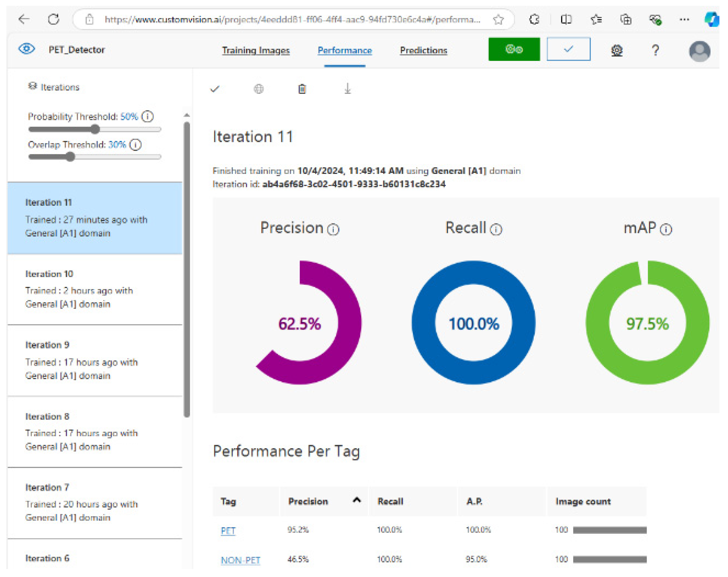The height and width of the screenshot is (577, 728).
Task: Delete iteration using the trash icon
Action: click(302, 89)
